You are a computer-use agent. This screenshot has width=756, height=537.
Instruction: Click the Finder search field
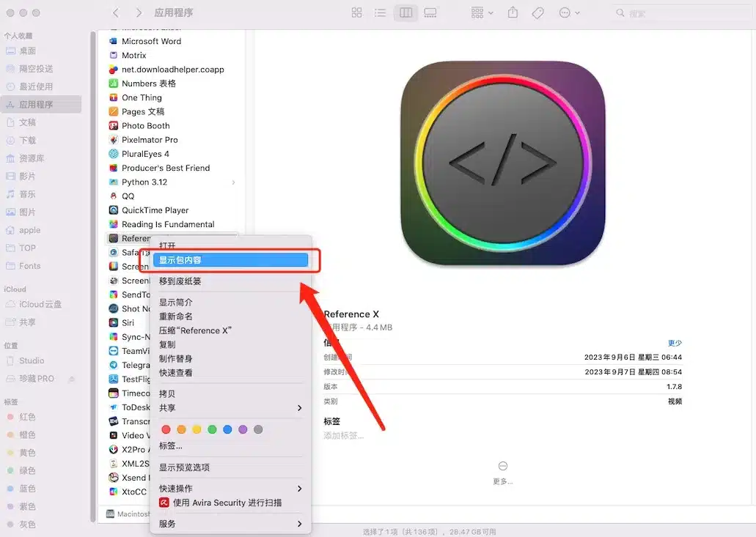(x=681, y=13)
